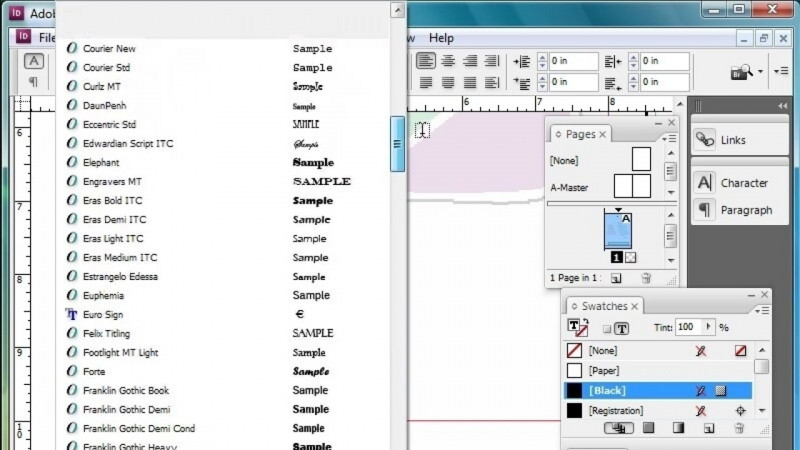Select [None] swatch
This screenshot has height=450, width=800.
click(657, 351)
